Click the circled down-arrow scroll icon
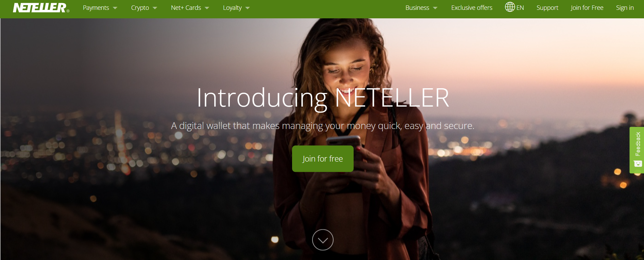 point(323,240)
